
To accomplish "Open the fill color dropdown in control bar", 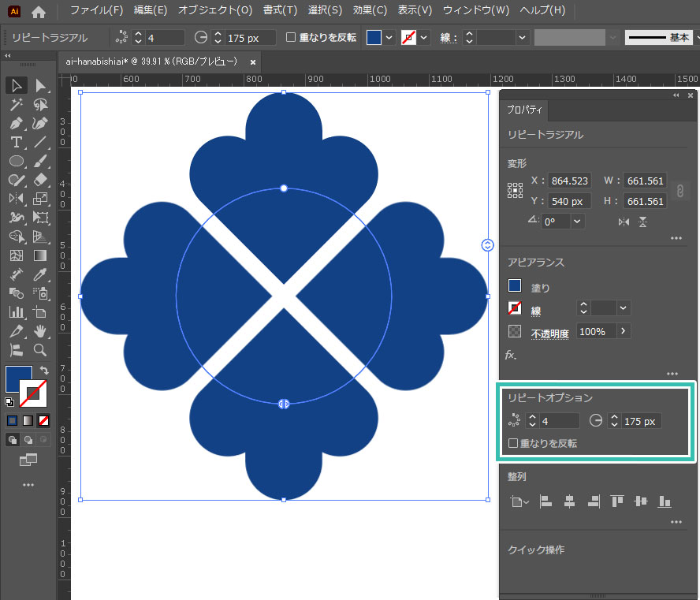I will pos(389,37).
